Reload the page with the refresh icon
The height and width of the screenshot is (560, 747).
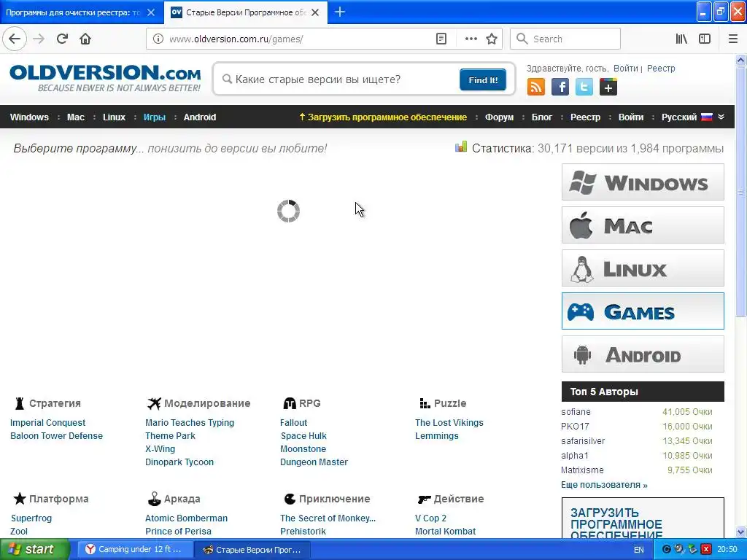(62, 39)
